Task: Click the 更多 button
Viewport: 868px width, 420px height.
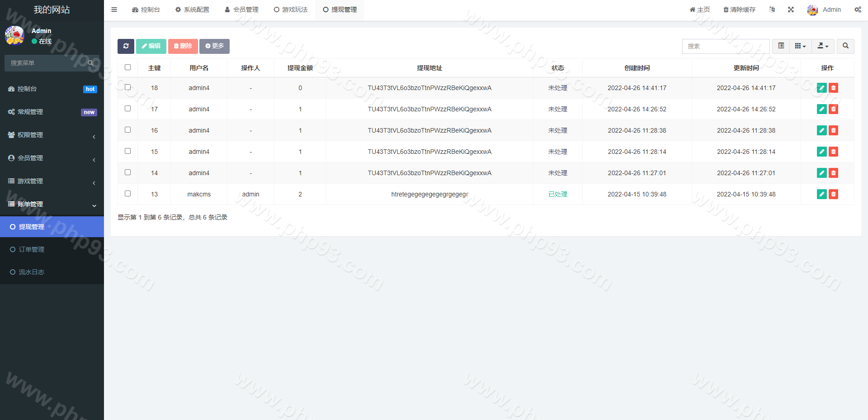Action: [x=214, y=46]
